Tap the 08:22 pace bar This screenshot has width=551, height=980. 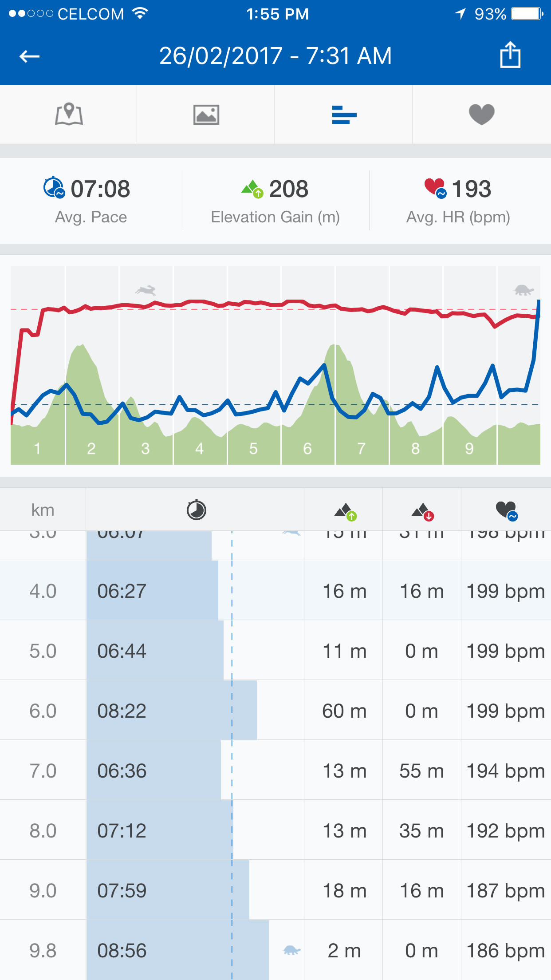[171, 711]
